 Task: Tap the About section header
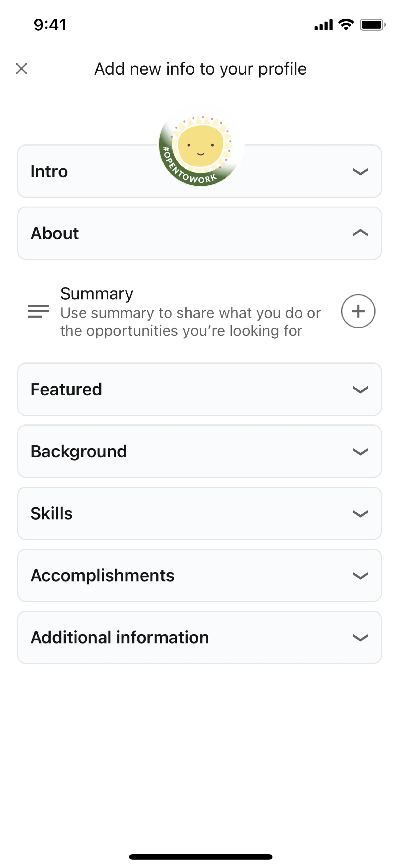click(55, 233)
